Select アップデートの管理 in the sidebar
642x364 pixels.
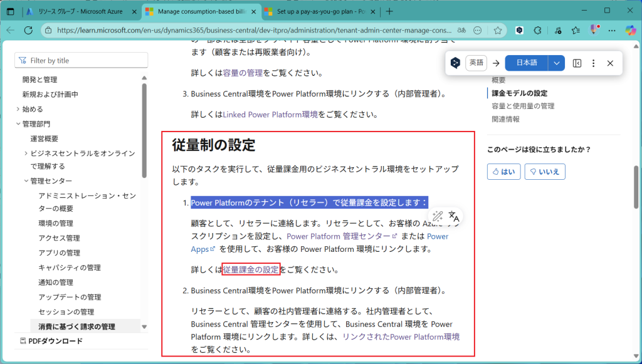tap(70, 297)
